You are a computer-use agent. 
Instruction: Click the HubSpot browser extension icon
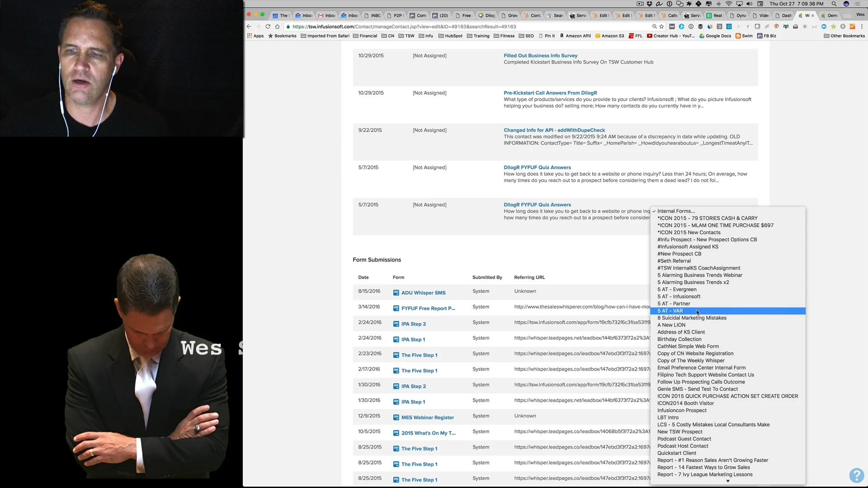point(719,27)
